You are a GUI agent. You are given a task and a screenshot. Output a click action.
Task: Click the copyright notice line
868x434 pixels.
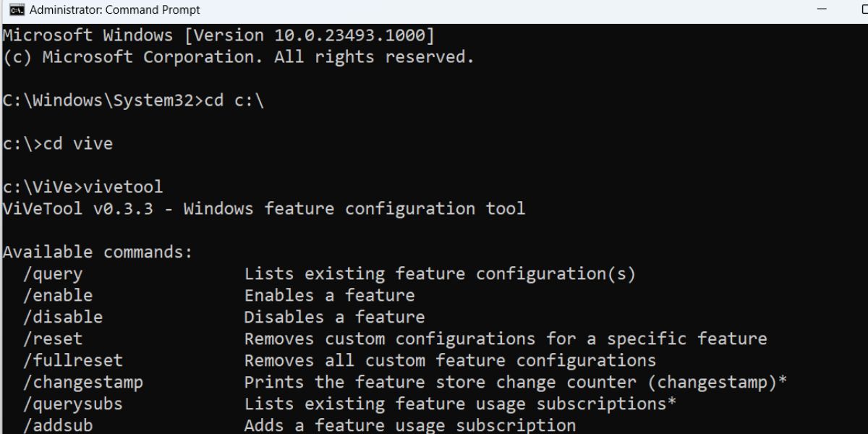coord(237,56)
